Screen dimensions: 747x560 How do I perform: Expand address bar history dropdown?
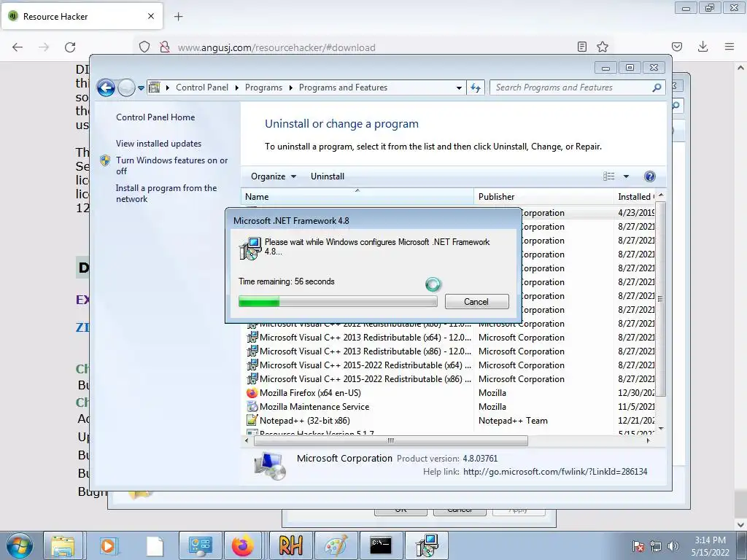(x=459, y=87)
